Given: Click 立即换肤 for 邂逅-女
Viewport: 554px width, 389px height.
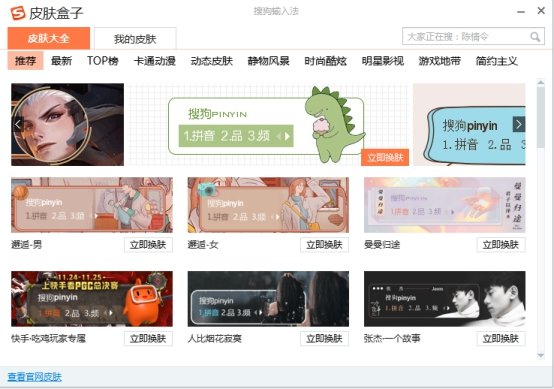Looking at the screenshot, I should coord(324,244).
